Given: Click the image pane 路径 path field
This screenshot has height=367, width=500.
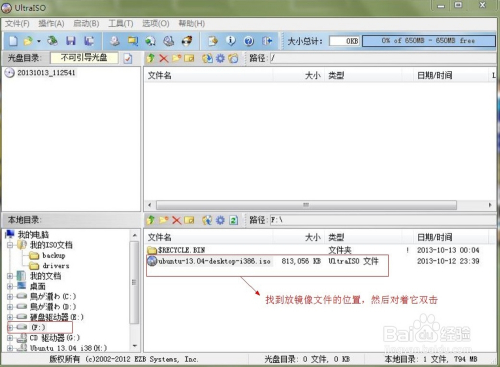Looking at the screenshot, I should pyautogui.click(x=383, y=58).
